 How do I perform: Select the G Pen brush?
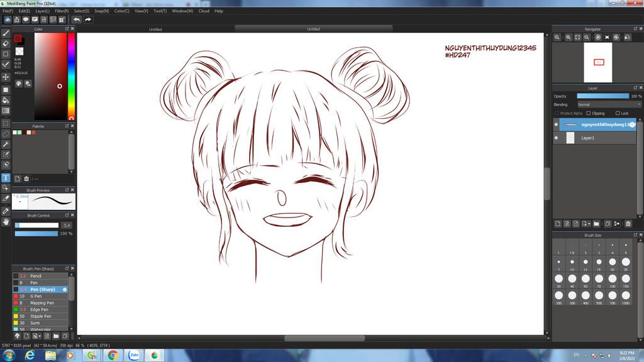pyautogui.click(x=40, y=297)
